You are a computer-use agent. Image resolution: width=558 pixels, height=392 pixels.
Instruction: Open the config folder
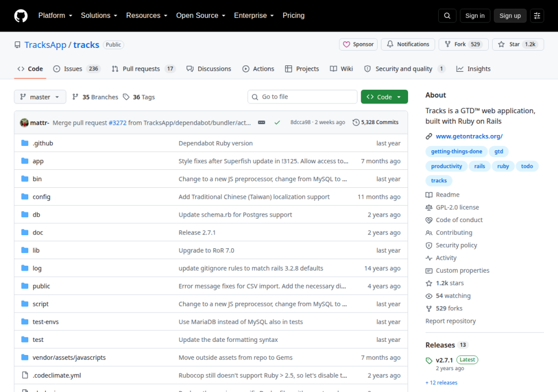(41, 197)
